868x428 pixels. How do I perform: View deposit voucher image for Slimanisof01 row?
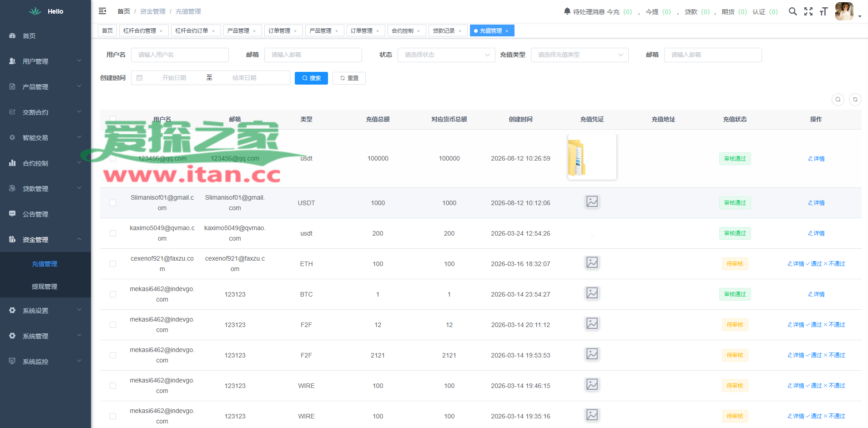click(592, 201)
